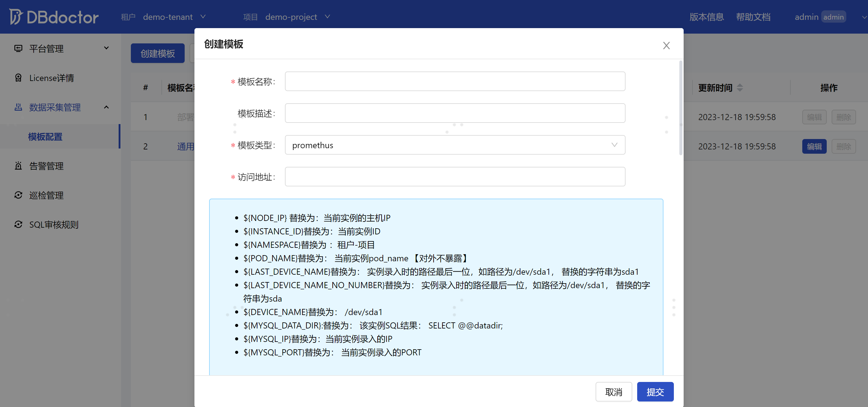This screenshot has width=868, height=407.
Task: Select 模板配置 in the sidebar
Action: [45, 137]
